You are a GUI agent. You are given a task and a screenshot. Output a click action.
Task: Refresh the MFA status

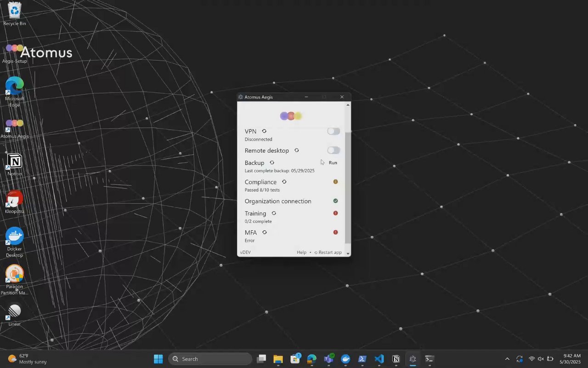(x=265, y=232)
